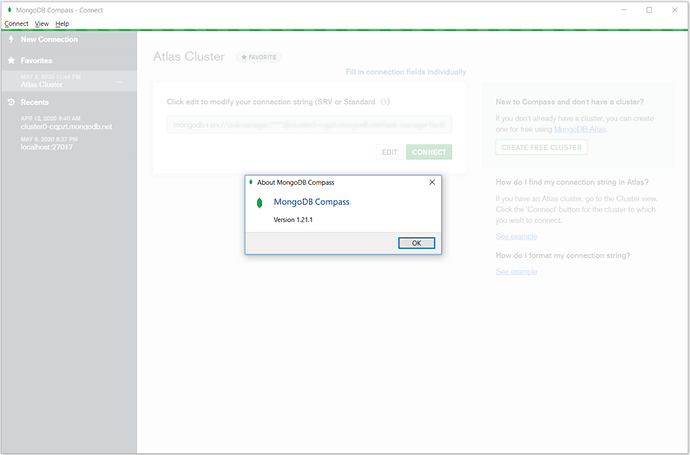Screen dimensions: 690x455
Task: Click the CREATE FREE CLUSTER button
Action: pyautogui.click(x=541, y=147)
